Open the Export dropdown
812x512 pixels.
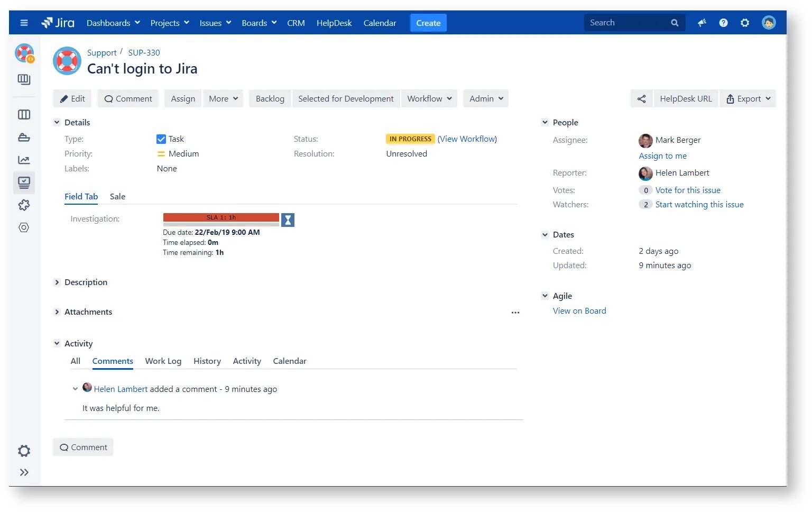click(748, 99)
